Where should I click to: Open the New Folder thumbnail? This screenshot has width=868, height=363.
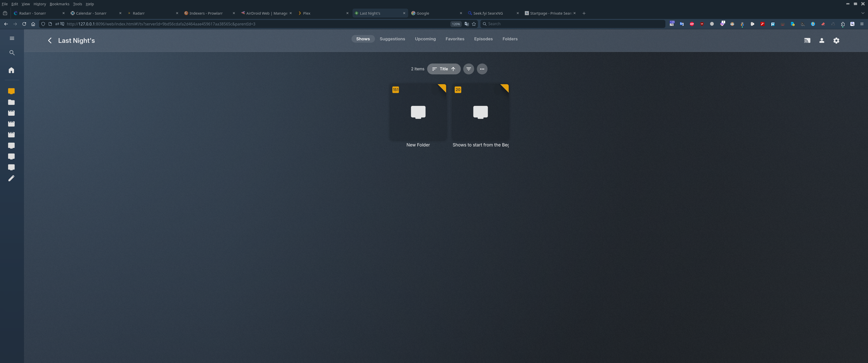click(418, 112)
